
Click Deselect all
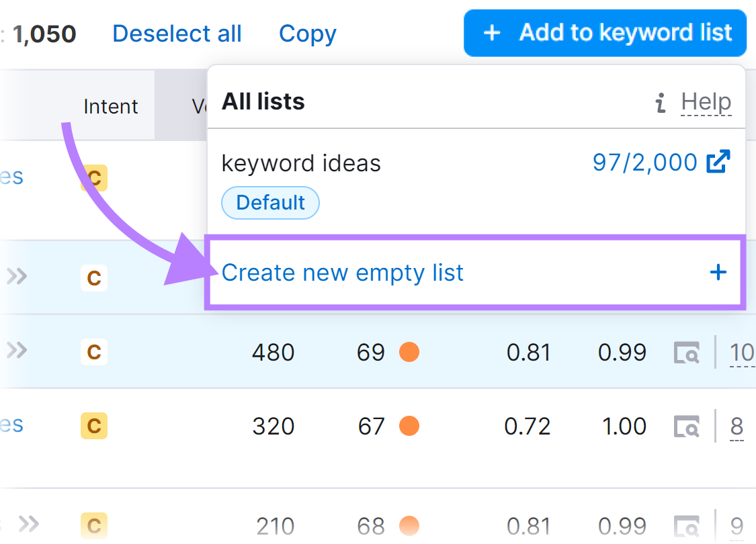177,33
